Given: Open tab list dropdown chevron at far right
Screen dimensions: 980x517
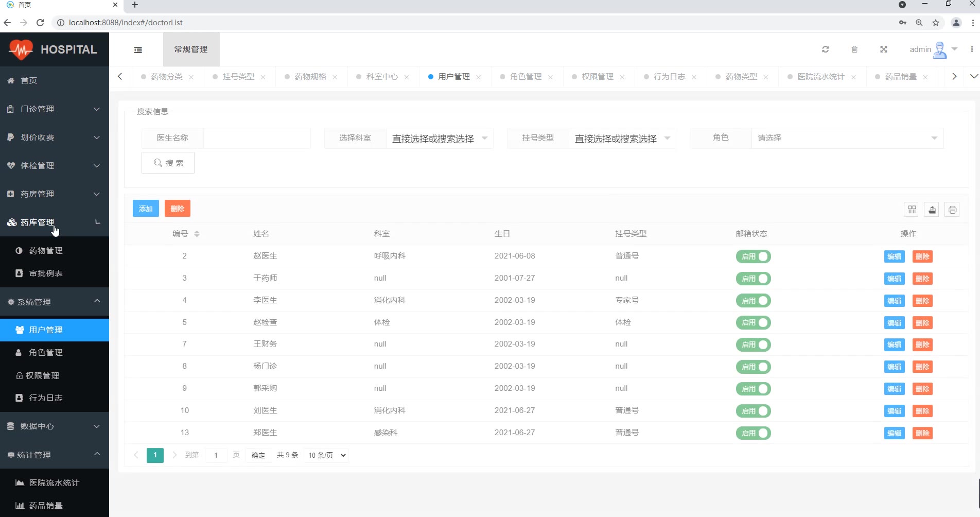Looking at the screenshot, I should click(x=974, y=76).
